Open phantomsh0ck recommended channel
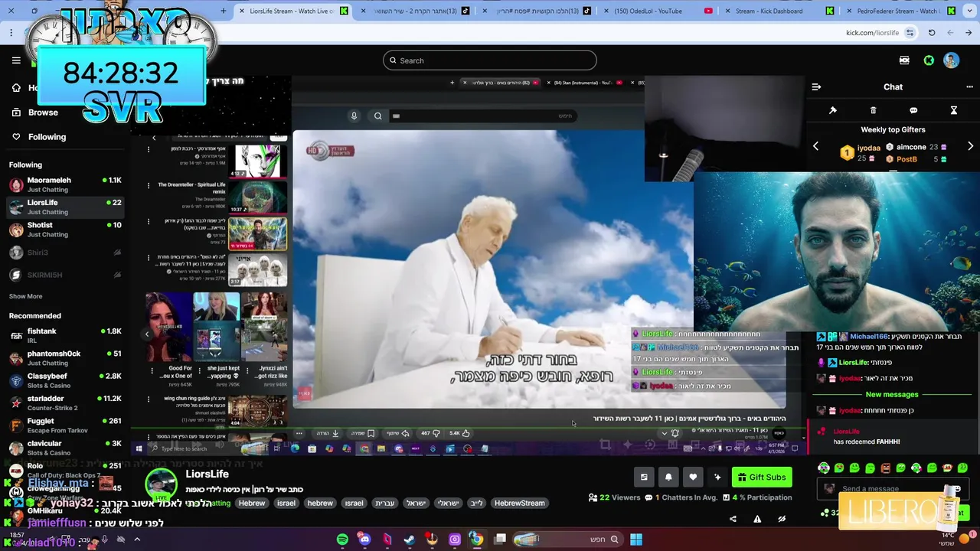 pyautogui.click(x=65, y=357)
